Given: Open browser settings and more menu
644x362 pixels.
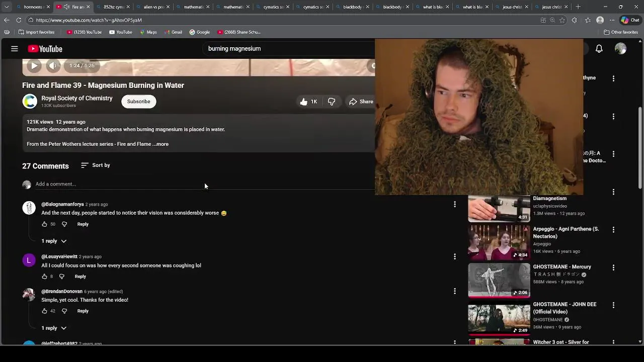Looking at the screenshot, I should (612, 20).
